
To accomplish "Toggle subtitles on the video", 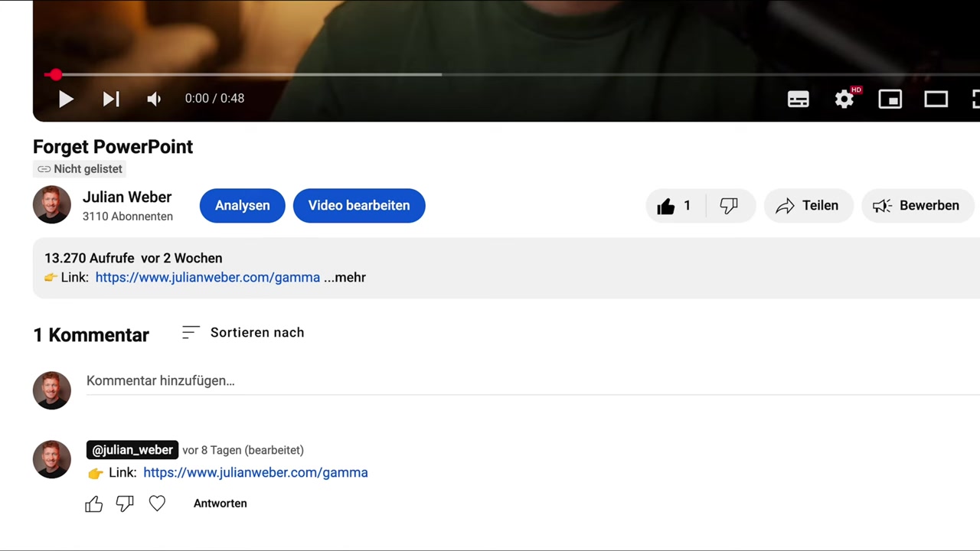I will pyautogui.click(x=799, y=99).
